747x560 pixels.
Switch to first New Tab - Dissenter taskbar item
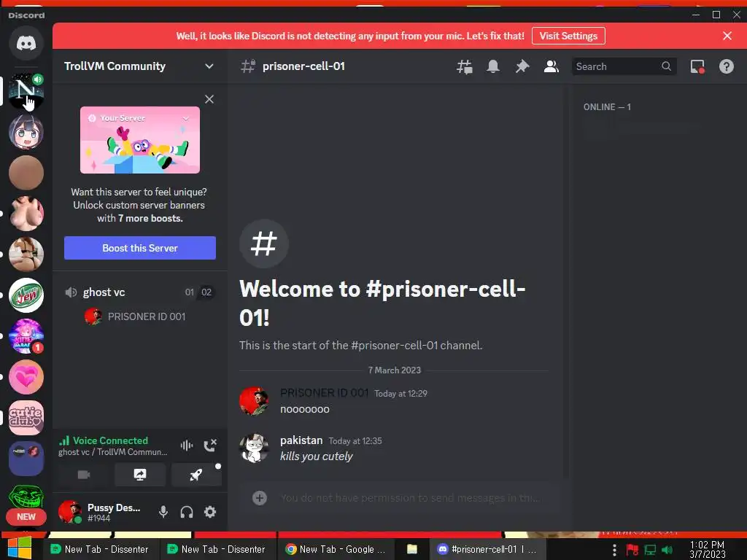tap(100, 550)
